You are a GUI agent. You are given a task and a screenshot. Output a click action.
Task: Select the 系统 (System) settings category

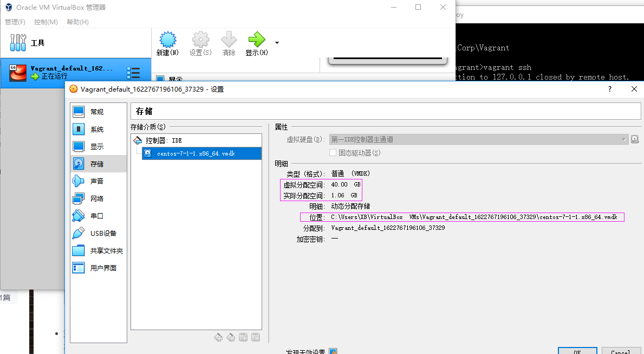[98, 129]
